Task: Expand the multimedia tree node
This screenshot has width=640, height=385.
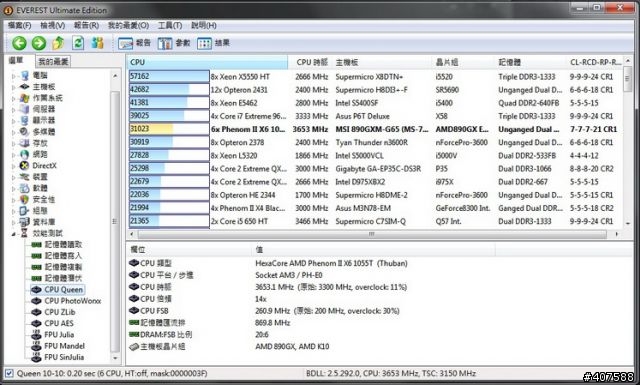Action: click(x=13, y=132)
